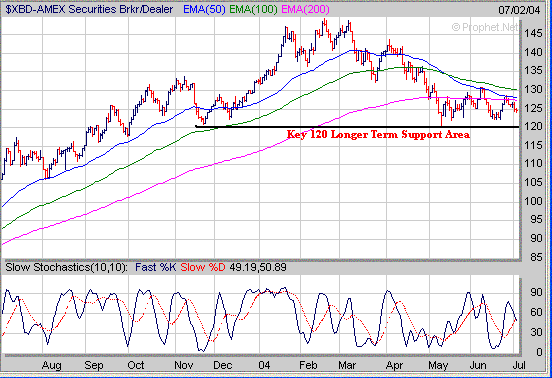The image size is (552, 378).
Task: Click the 120 price level on axis
Action: [x=533, y=126]
